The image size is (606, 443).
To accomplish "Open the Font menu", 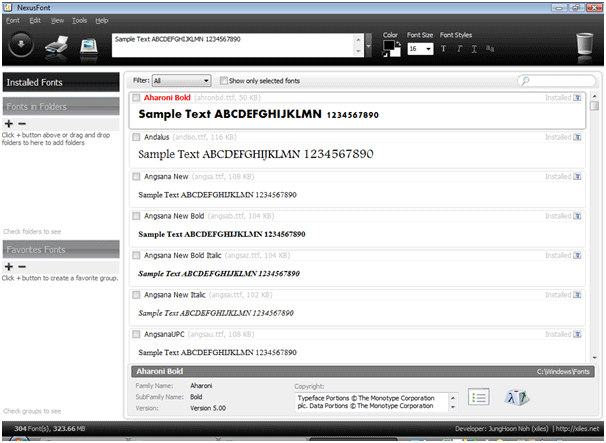I will tap(13, 20).
